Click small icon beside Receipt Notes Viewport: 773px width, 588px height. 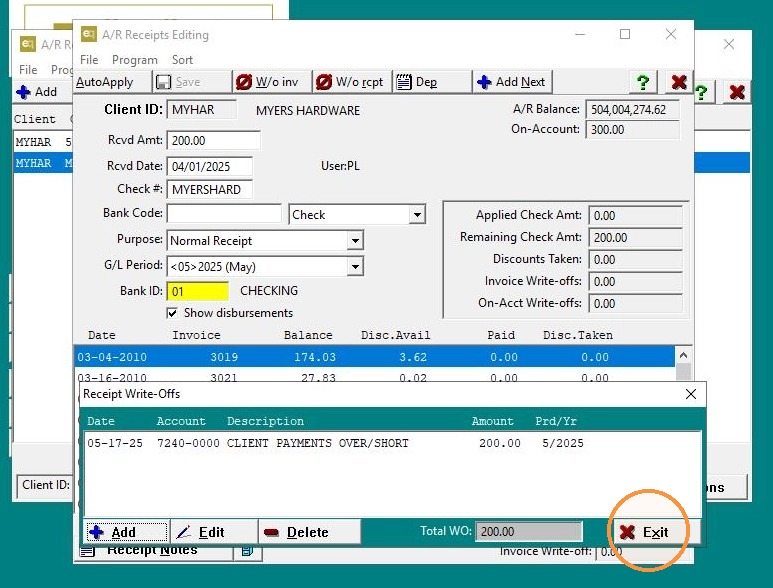[248, 551]
